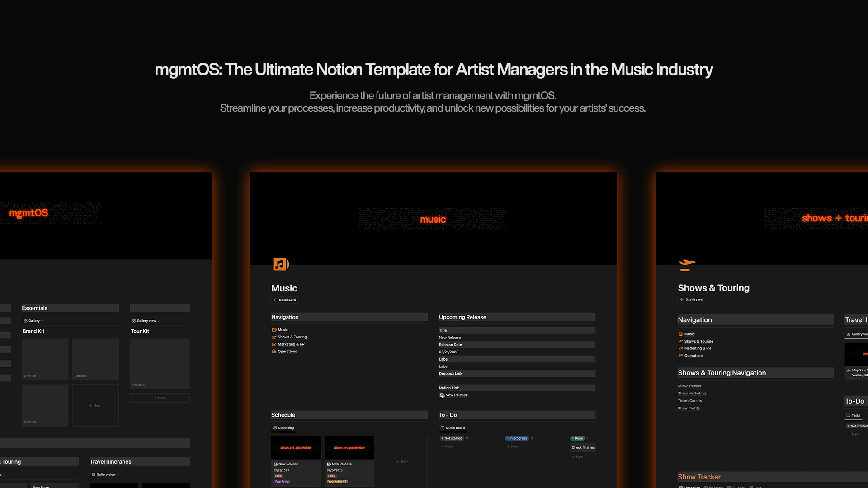Click the Show Tracker heading

(699, 477)
